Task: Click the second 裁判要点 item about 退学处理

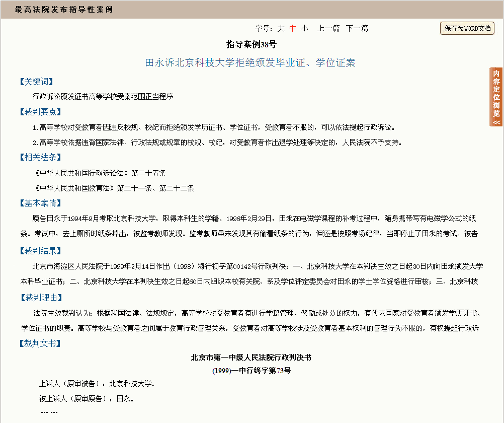Action: [x=218, y=143]
